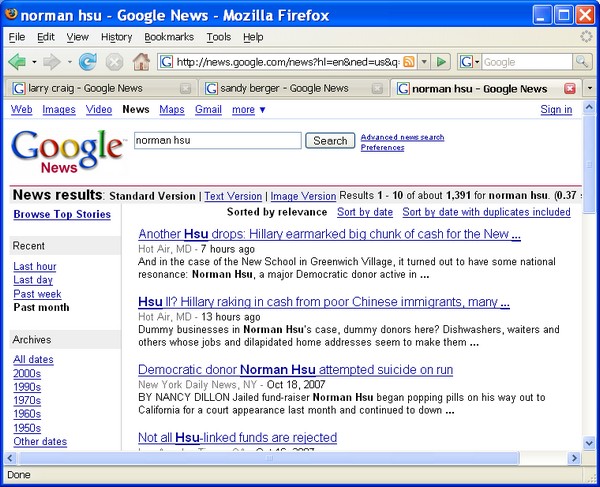
Task: Filter results to Past week
Action: 37,294
